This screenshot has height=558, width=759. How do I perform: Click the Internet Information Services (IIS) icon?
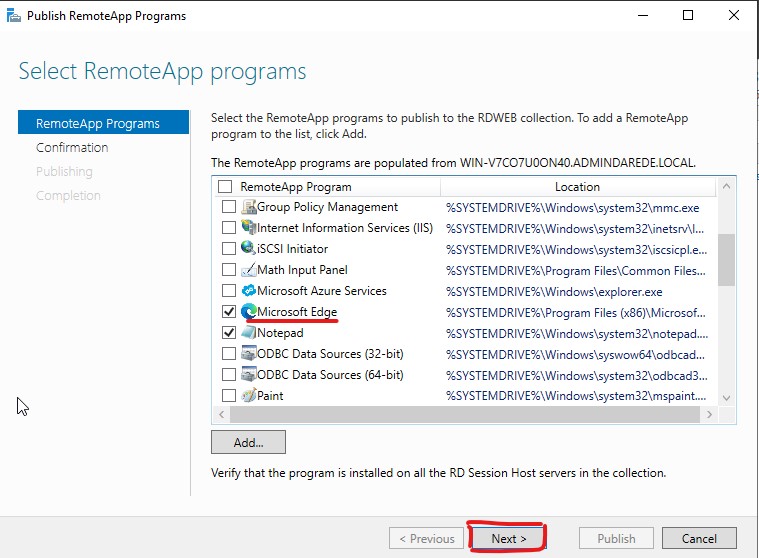point(248,227)
